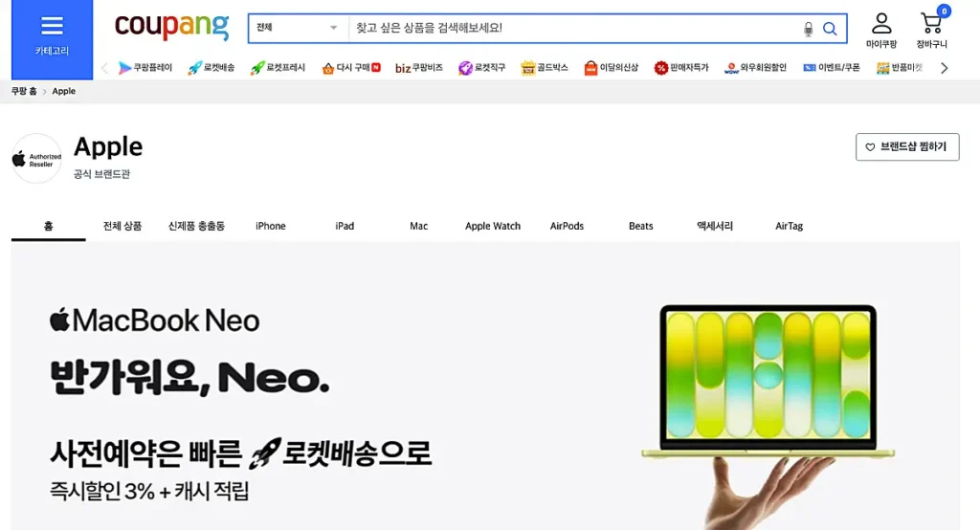The width and height of the screenshot is (980, 530).
Task: Open 반품마켓 shortcut
Action: (900, 68)
